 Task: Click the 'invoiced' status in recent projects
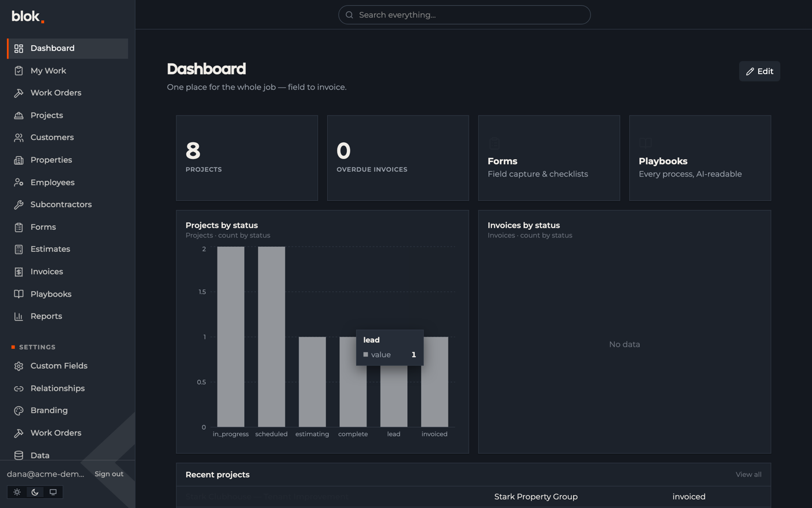(x=689, y=497)
